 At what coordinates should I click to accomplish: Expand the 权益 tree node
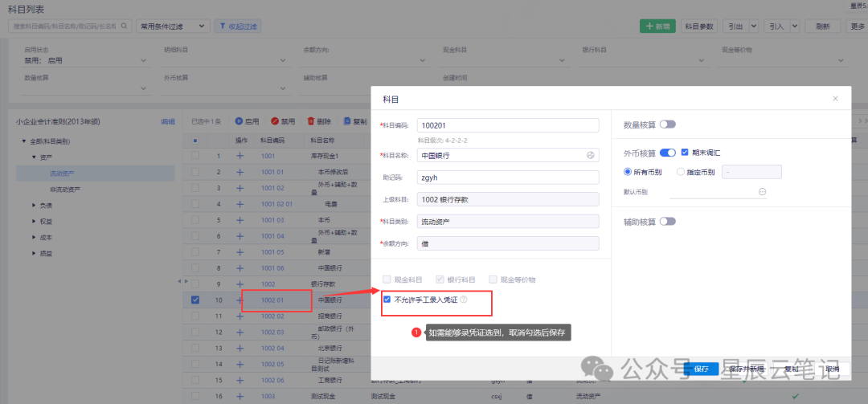point(35,222)
